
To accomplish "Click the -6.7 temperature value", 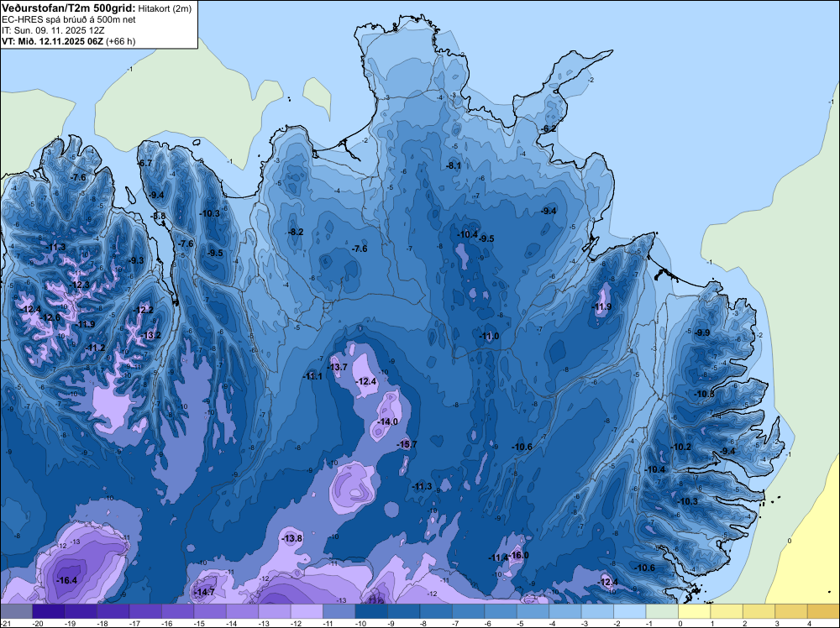I will point(145,163).
